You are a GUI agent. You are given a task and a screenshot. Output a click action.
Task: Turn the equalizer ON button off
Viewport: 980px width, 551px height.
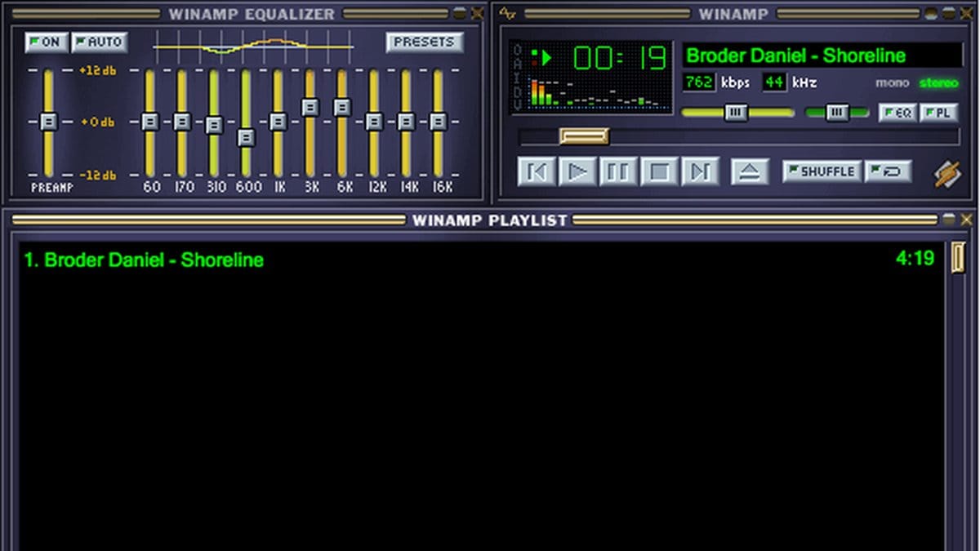click(47, 42)
